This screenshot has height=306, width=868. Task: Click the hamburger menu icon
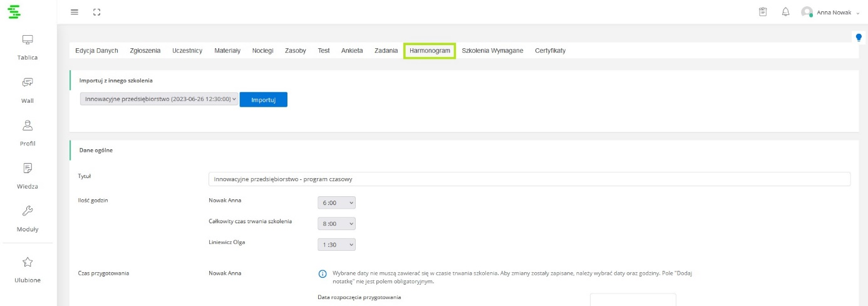[75, 12]
